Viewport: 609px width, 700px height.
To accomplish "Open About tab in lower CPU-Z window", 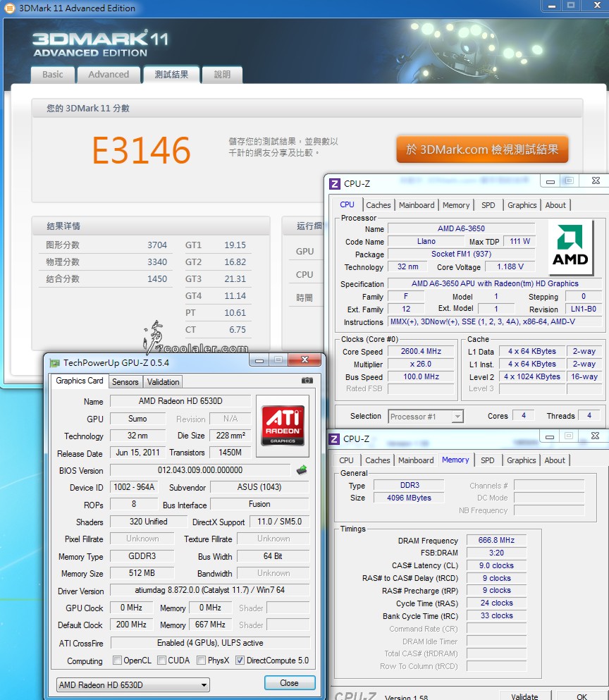I will click(555, 460).
